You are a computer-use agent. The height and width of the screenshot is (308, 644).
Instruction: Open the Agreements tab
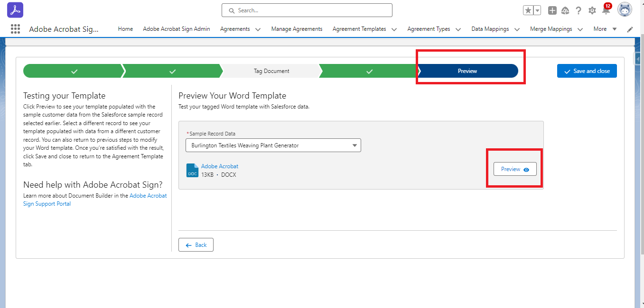[x=235, y=29]
